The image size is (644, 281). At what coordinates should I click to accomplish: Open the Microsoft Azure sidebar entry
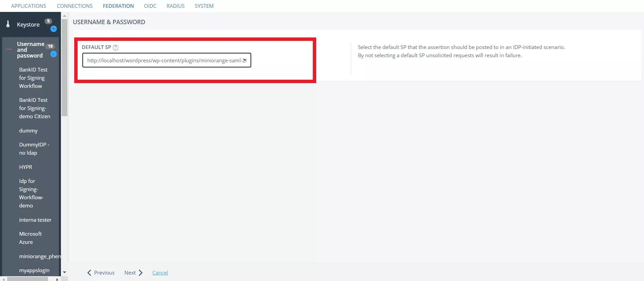(30, 238)
